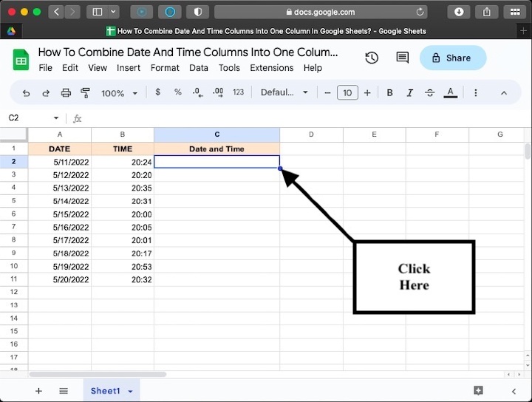Open the Name box dropdown arrow next to C2
532x402 pixels.
coord(56,118)
